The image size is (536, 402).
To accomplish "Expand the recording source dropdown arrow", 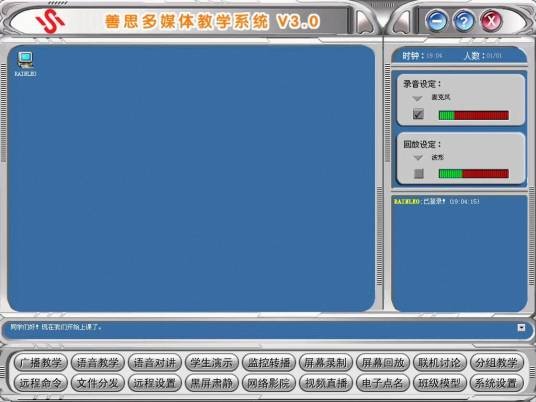I will point(417,98).
